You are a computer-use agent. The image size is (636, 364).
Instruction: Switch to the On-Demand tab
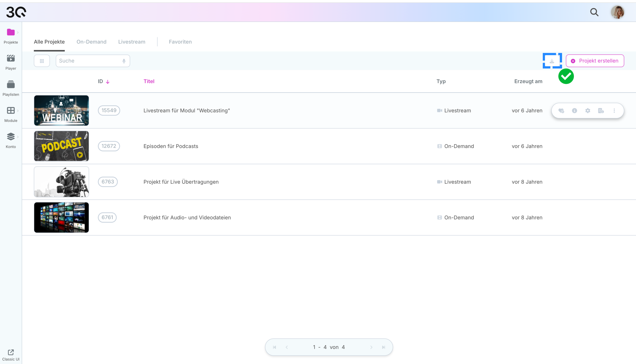(x=91, y=42)
